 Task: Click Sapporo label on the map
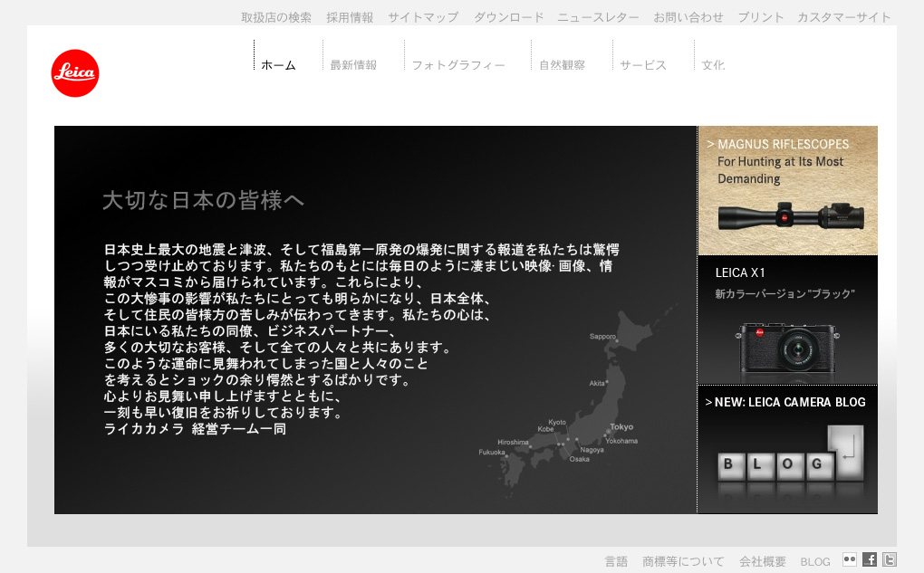click(x=602, y=336)
